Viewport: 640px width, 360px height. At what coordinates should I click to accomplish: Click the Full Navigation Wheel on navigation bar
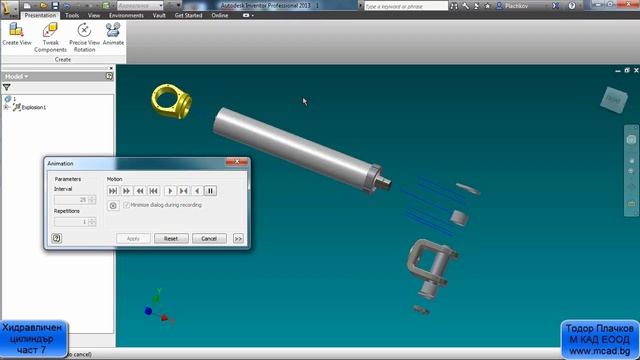click(x=631, y=140)
